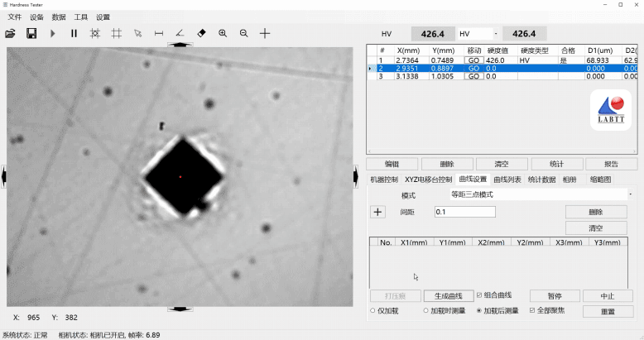The height and width of the screenshot is (340, 644).
Task: Click the open file folder icon
Action: (10, 33)
